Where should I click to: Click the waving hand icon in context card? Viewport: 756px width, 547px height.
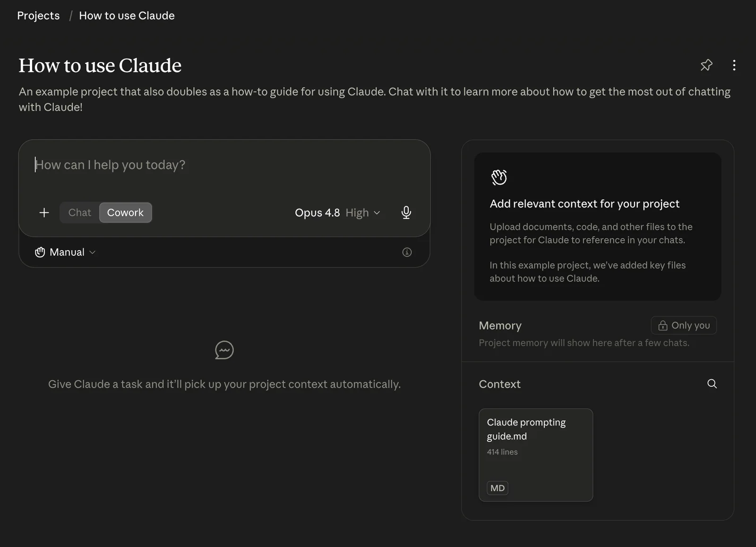tap(499, 177)
